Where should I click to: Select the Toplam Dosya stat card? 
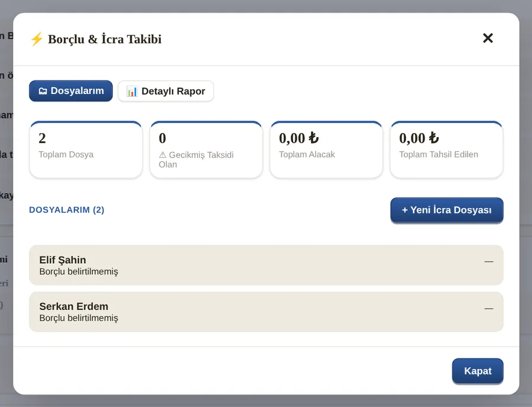point(86,150)
